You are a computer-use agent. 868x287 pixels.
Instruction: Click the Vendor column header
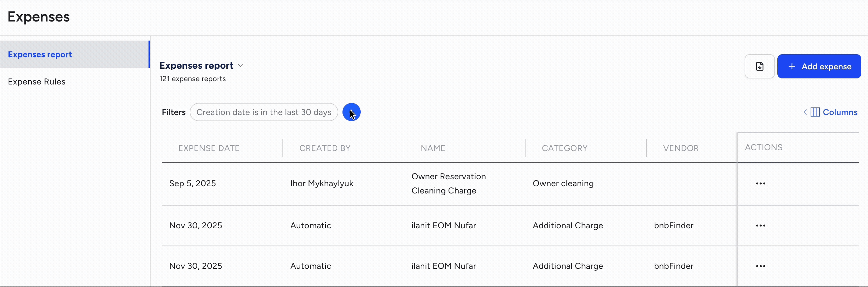coord(681,148)
